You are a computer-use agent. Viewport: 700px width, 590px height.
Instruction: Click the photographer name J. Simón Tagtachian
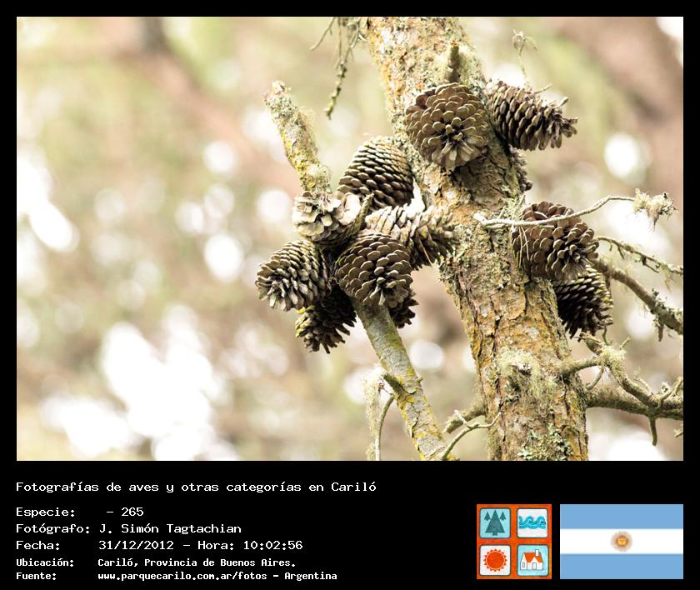170,528
